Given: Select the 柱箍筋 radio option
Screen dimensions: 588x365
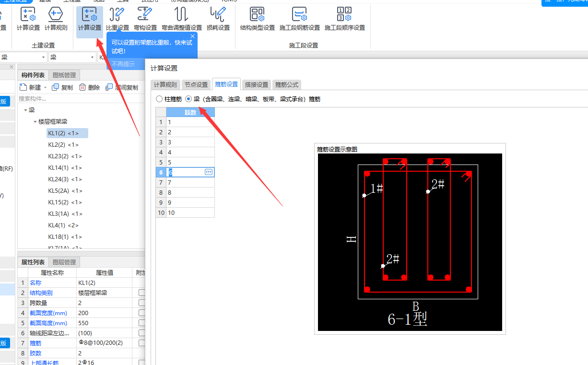Looking at the screenshot, I should coord(159,99).
